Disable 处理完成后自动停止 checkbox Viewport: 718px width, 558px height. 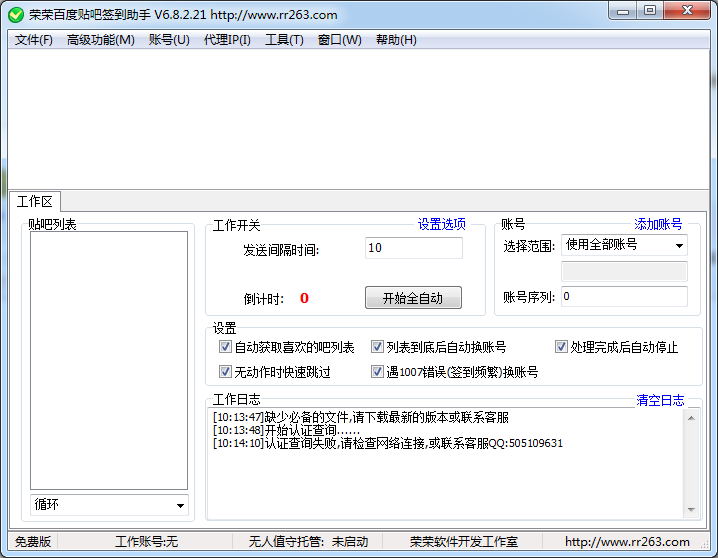point(562,347)
